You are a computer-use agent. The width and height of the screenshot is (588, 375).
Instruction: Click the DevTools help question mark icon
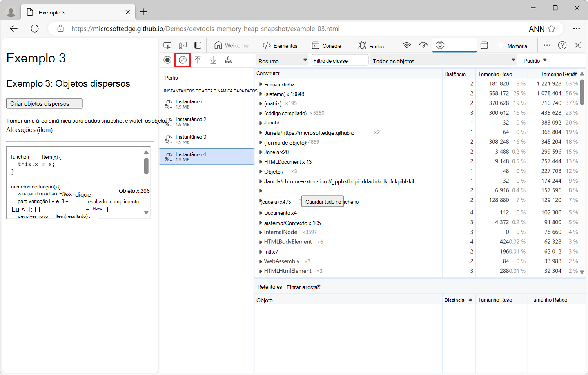point(563,45)
